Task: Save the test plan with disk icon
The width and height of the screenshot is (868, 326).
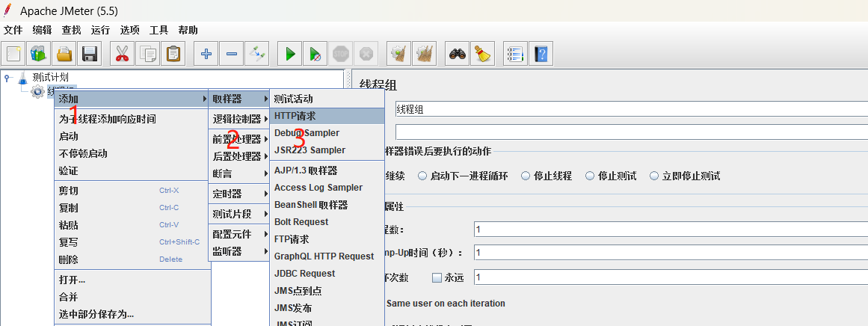Action: 89,55
